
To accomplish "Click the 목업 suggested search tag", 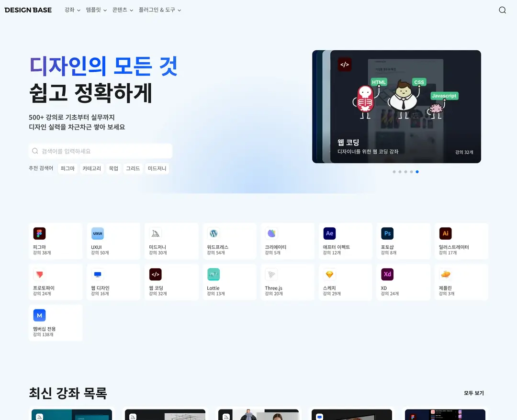I will tap(113, 168).
